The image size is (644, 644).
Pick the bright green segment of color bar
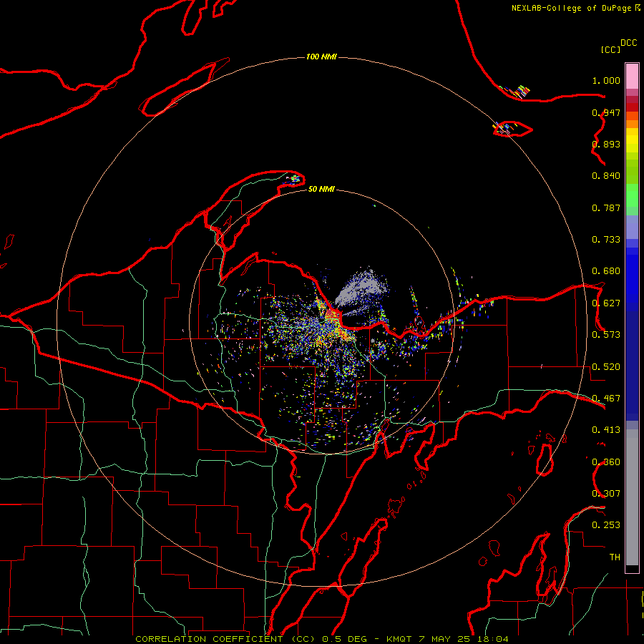[632, 195]
